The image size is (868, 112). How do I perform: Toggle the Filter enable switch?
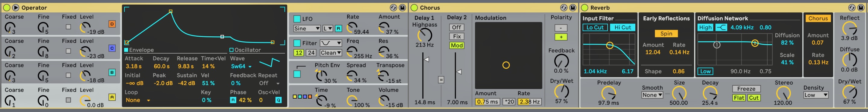(297, 43)
